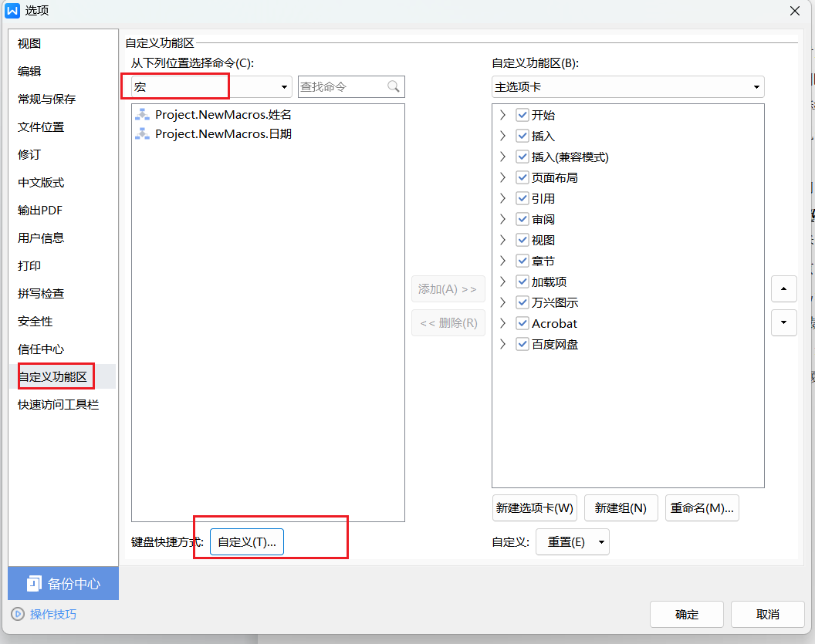
Task: Toggle the 审阅 checkbox
Action: pos(522,219)
